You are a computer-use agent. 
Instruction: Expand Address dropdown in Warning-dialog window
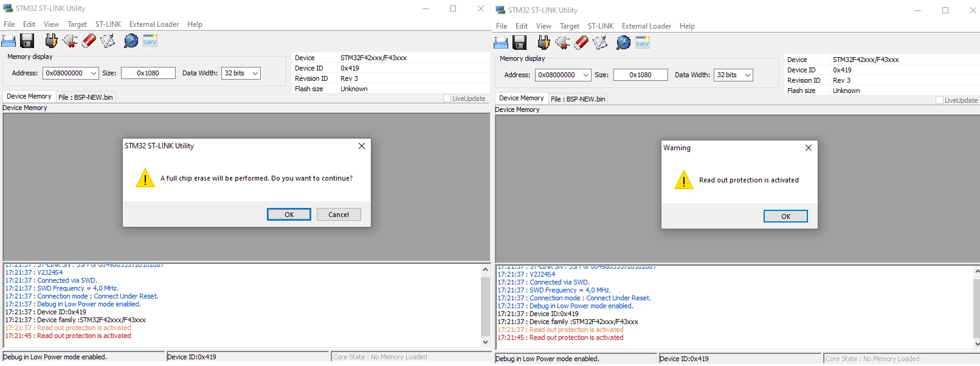586,75
